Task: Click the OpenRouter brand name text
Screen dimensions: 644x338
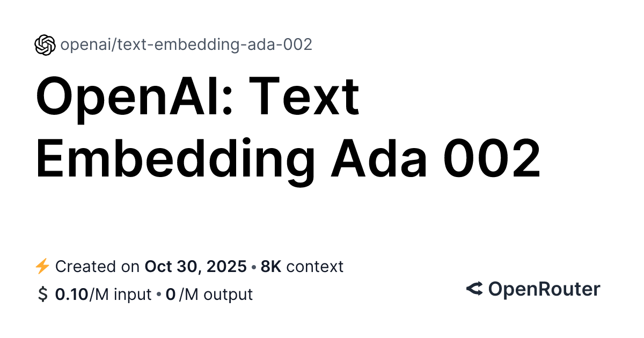Action: (544, 289)
